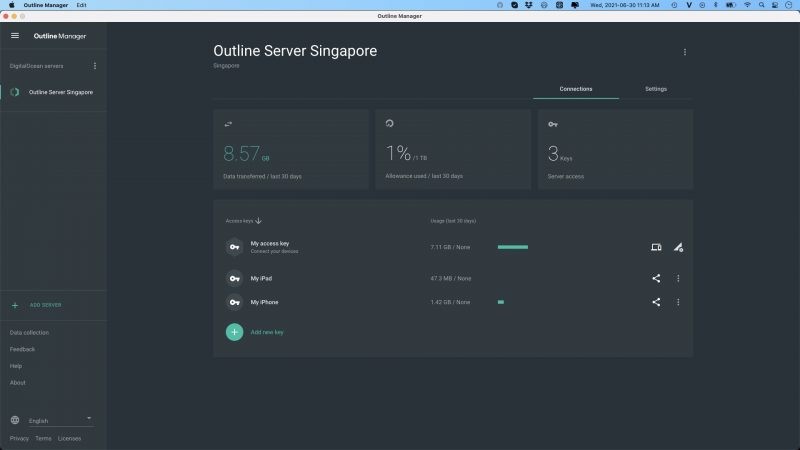Click the green Add new key plus icon
This screenshot has height=450, width=800.
(234, 332)
